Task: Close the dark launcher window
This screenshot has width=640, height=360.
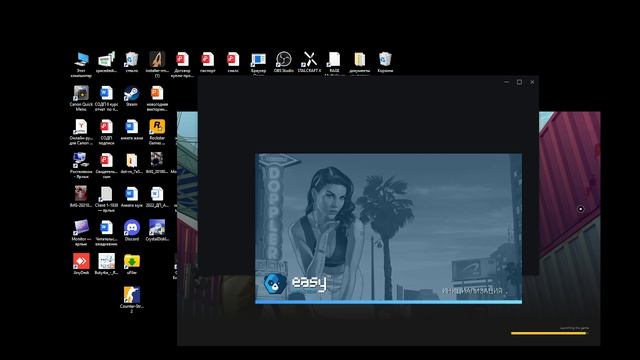Action: coord(532,82)
